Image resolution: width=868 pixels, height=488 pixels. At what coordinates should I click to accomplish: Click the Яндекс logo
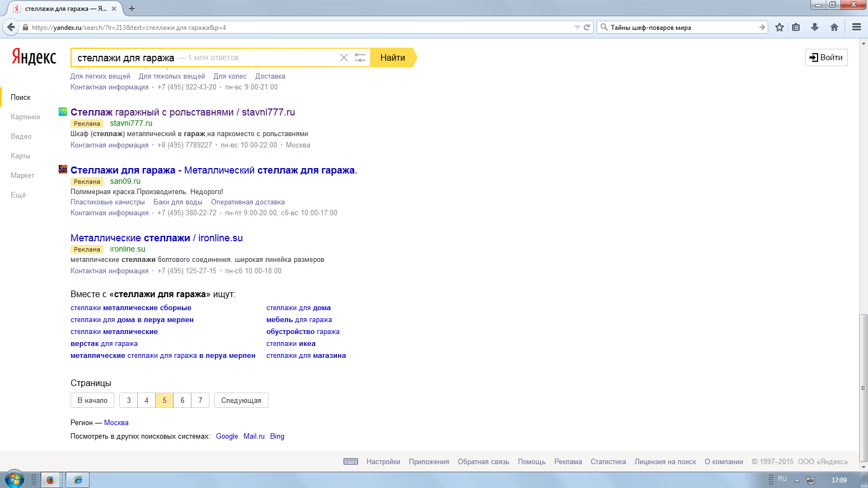(x=34, y=57)
